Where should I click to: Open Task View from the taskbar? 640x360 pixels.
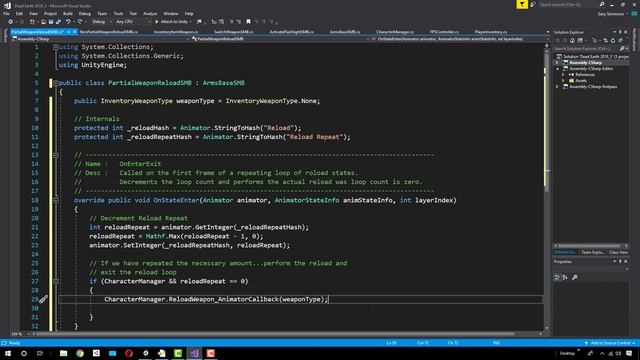point(40,353)
